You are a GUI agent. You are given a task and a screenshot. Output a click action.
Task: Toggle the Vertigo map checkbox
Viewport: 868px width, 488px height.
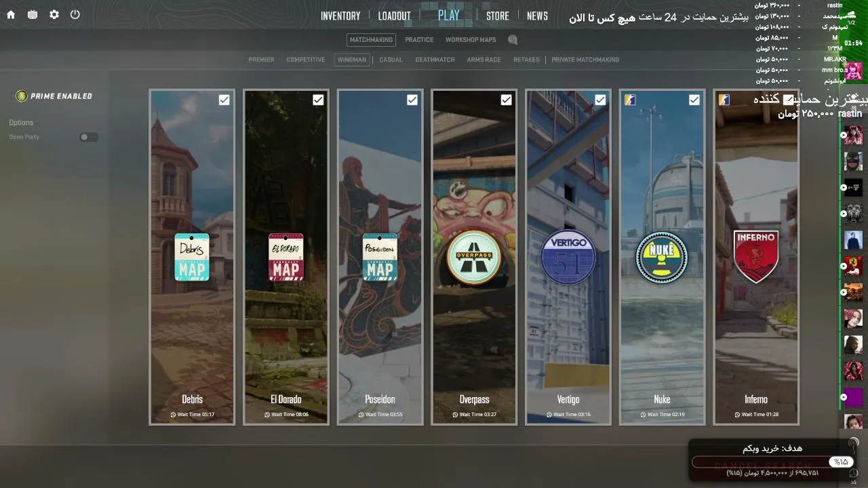[x=600, y=100]
